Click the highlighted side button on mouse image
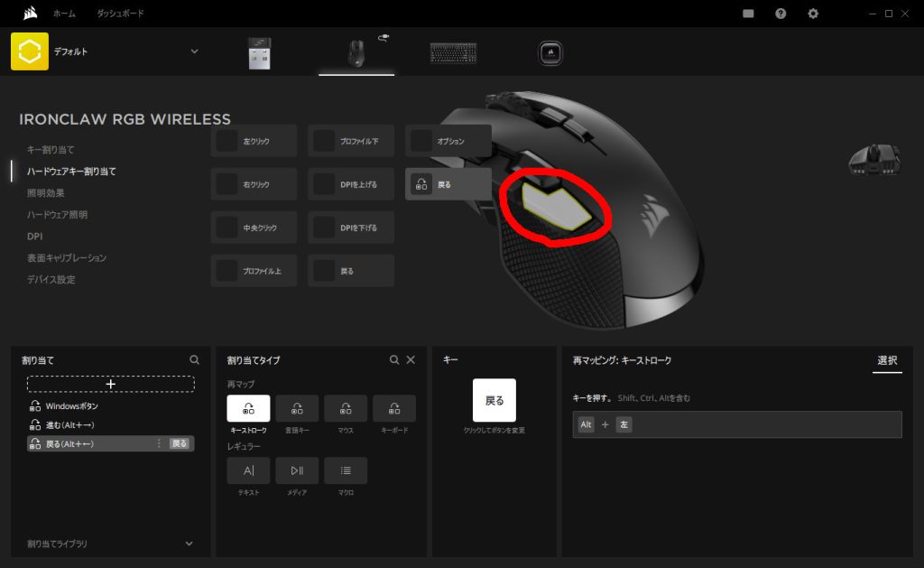This screenshot has height=568, width=924. pos(557,205)
